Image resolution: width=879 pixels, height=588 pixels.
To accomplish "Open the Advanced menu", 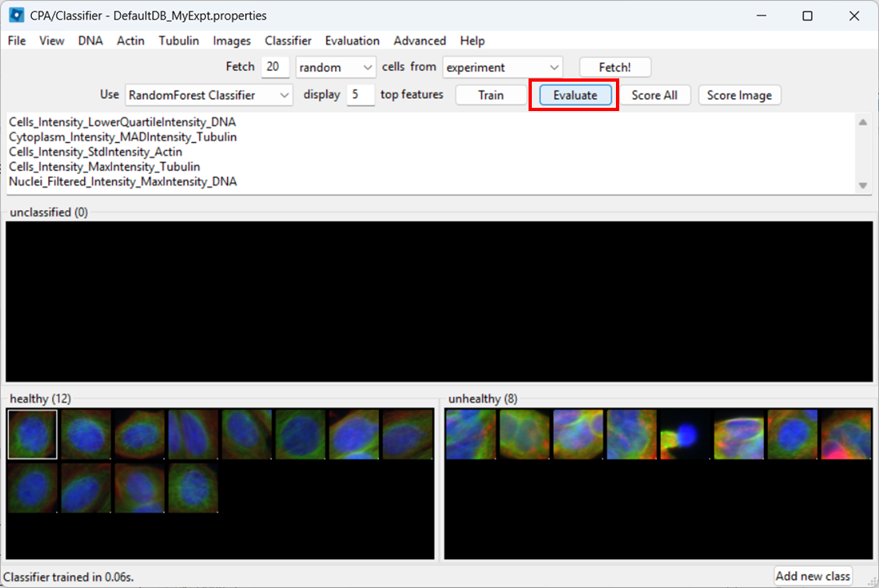I will coord(419,40).
